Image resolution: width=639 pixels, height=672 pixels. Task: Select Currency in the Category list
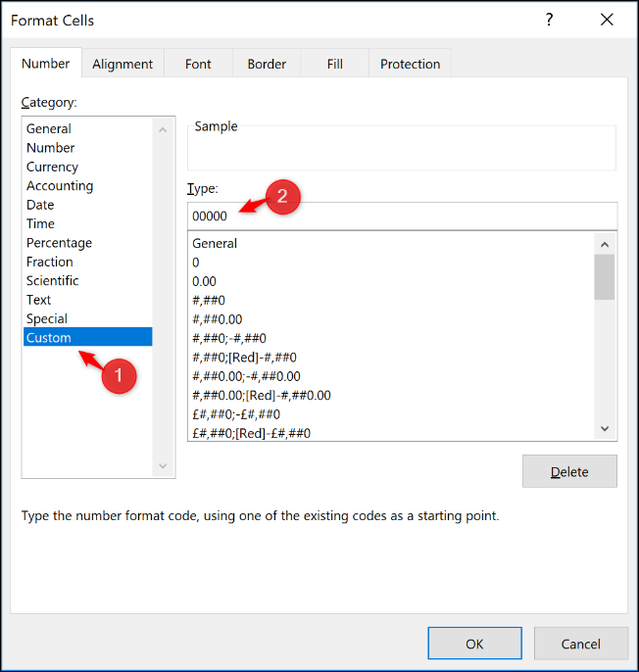[52, 167]
